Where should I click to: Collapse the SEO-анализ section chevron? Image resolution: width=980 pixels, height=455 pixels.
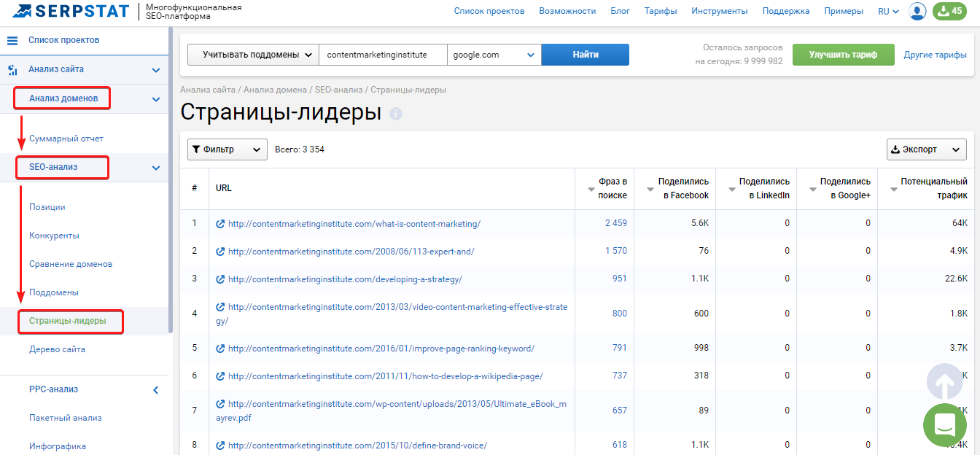(x=155, y=168)
